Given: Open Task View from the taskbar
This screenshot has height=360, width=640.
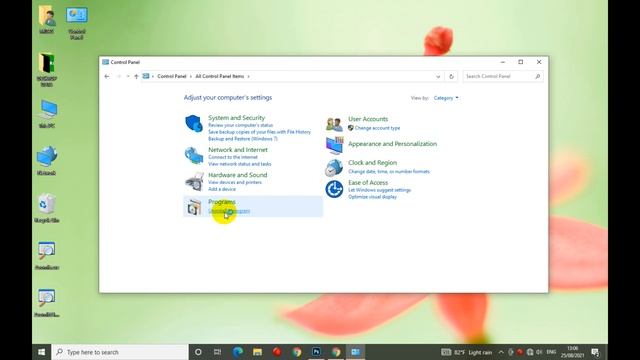Looking at the screenshot, I should (x=218, y=352).
